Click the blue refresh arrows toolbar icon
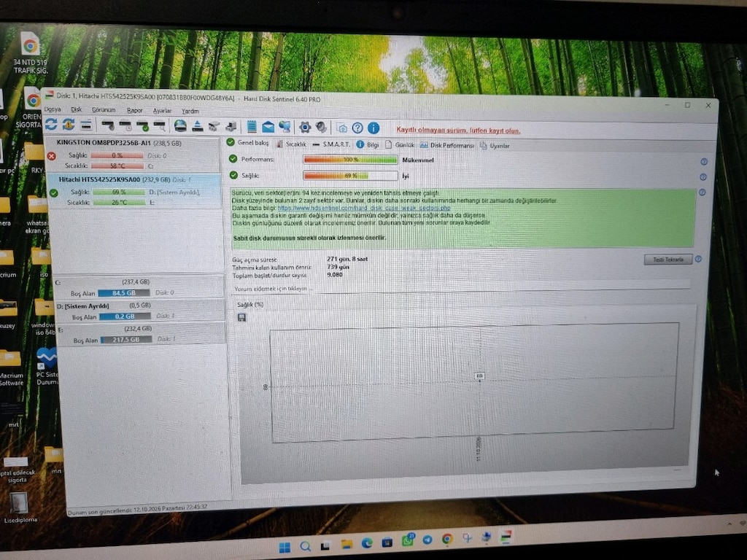 pyautogui.click(x=51, y=124)
